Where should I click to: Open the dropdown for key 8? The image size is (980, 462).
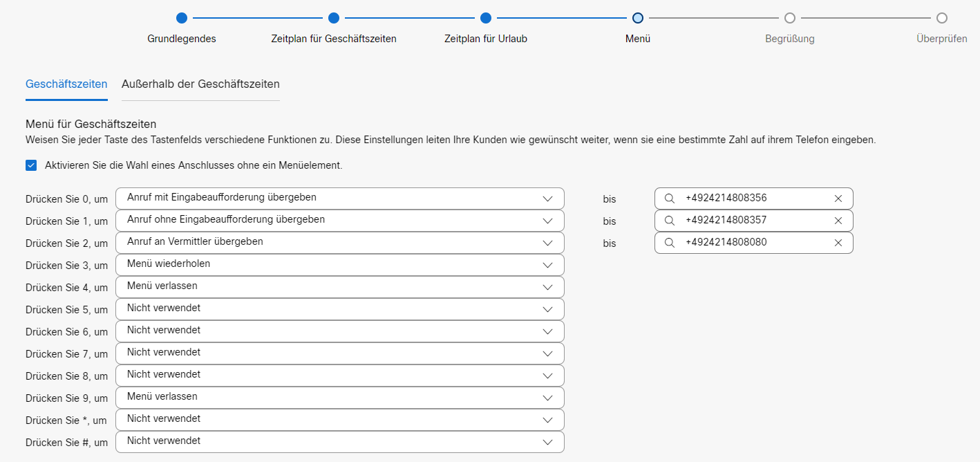340,376
